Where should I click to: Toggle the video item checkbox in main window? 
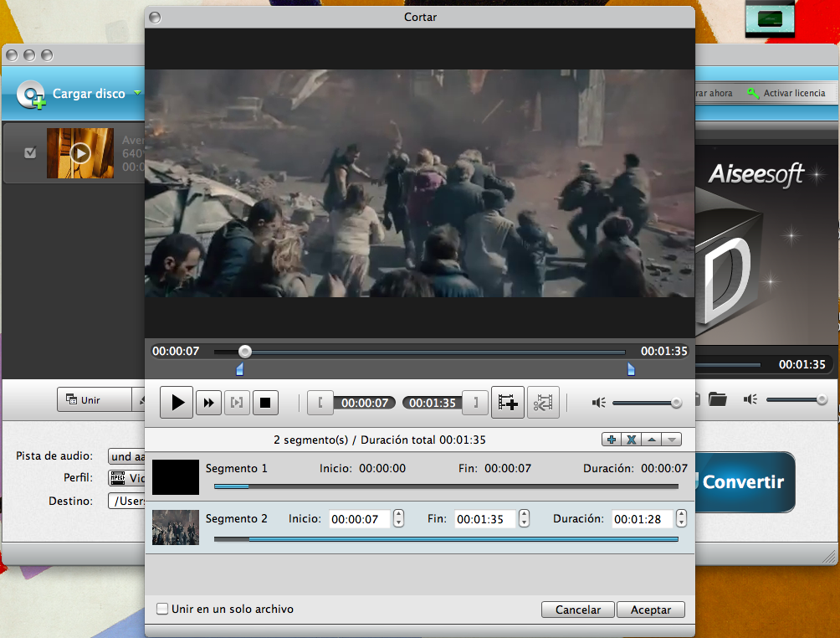[x=30, y=152]
